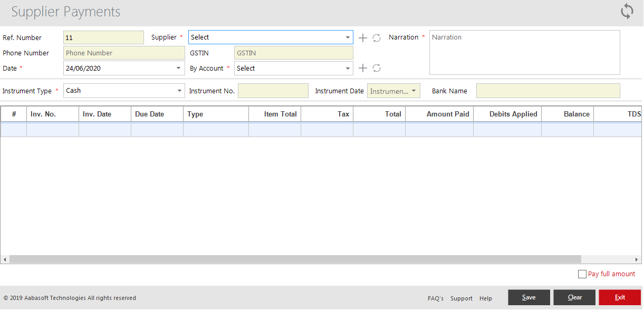The width and height of the screenshot is (644, 311).
Task: Open the Help link
Action: coord(485,298)
